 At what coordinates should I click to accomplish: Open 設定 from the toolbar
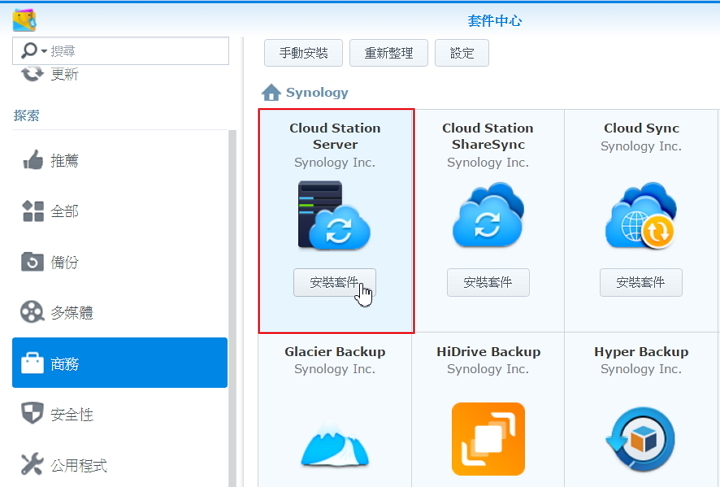tap(462, 53)
